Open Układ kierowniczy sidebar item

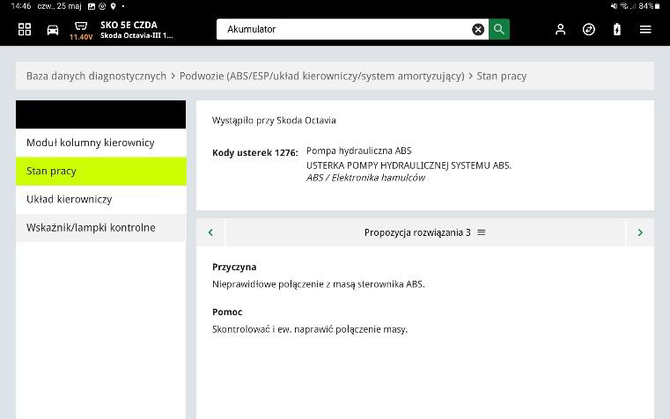pos(100,199)
